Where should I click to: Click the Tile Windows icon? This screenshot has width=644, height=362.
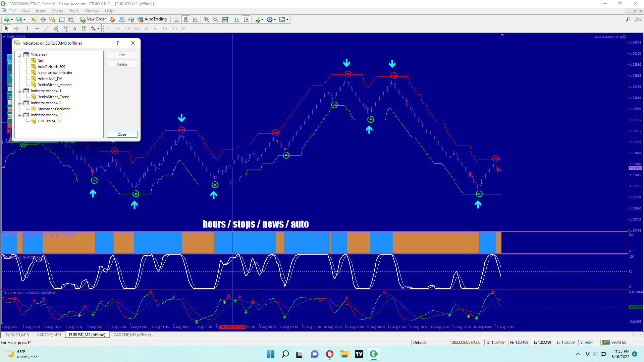pyautogui.click(x=225, y=19)
